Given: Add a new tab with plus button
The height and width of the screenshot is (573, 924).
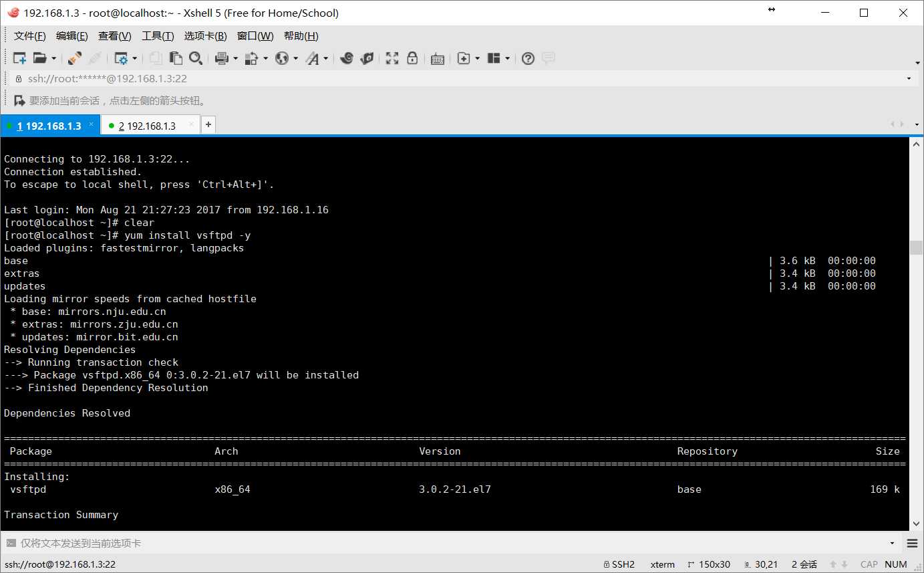Looking at the screenshot, I should tap(208, 125).
